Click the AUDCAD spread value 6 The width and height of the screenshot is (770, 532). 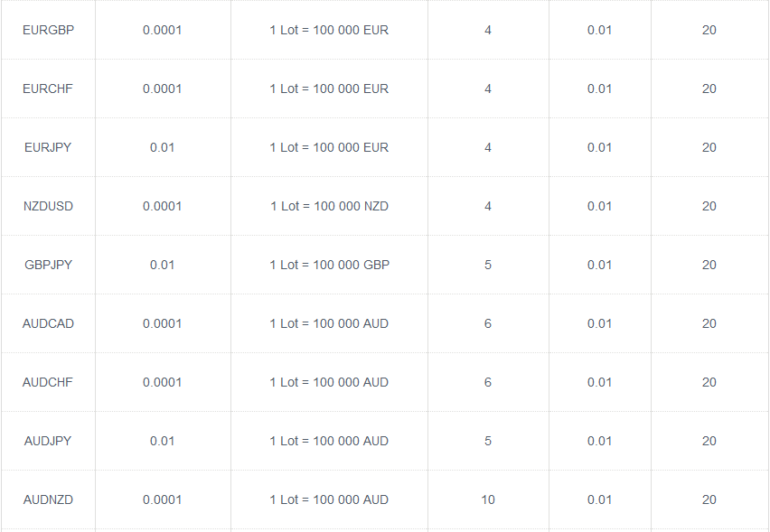tap(488, 323)
